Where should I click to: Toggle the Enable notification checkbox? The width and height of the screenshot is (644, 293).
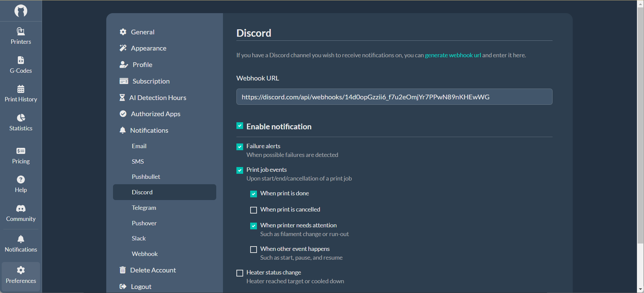(240, 126)
